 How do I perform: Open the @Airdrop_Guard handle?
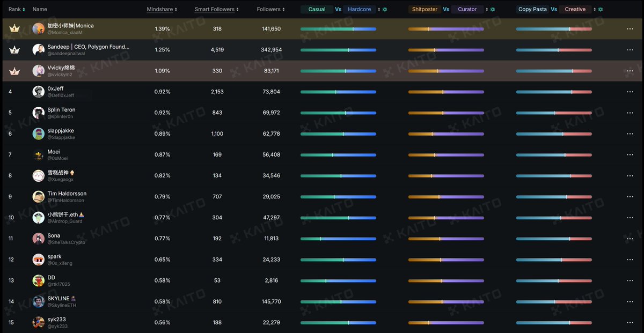(65, 221)
